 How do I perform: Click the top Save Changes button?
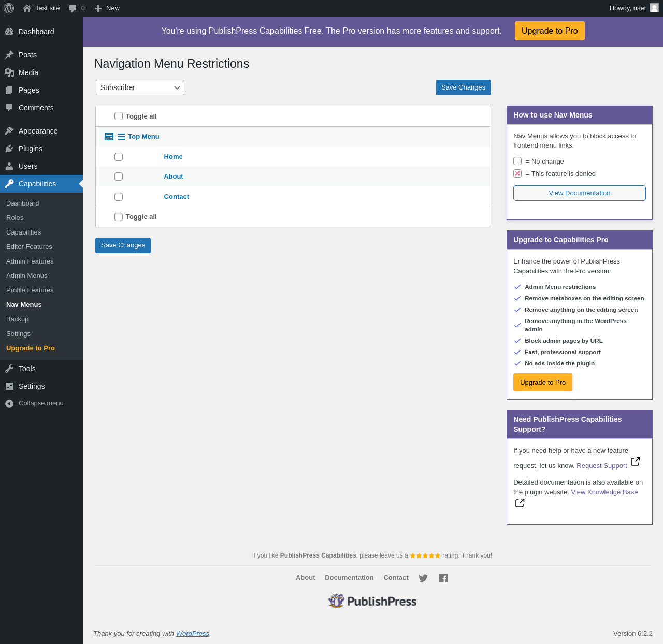(x=463, y=87)
